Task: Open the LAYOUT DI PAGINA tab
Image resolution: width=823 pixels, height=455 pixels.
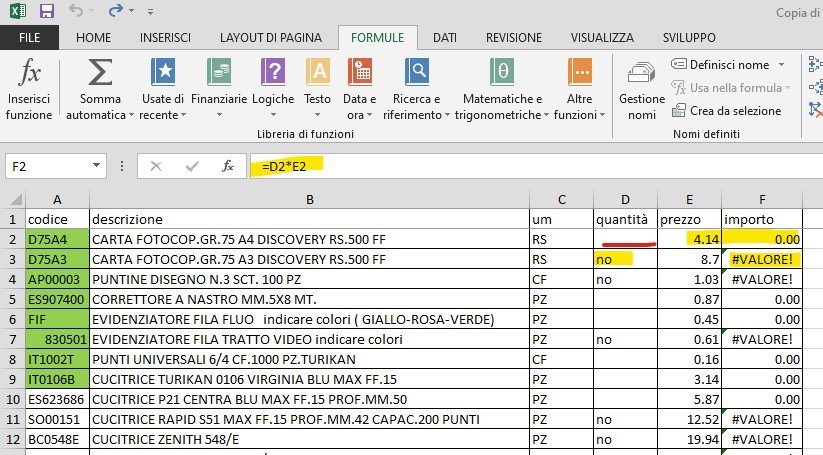Action: pyautogui.click(x=271, y=38)
